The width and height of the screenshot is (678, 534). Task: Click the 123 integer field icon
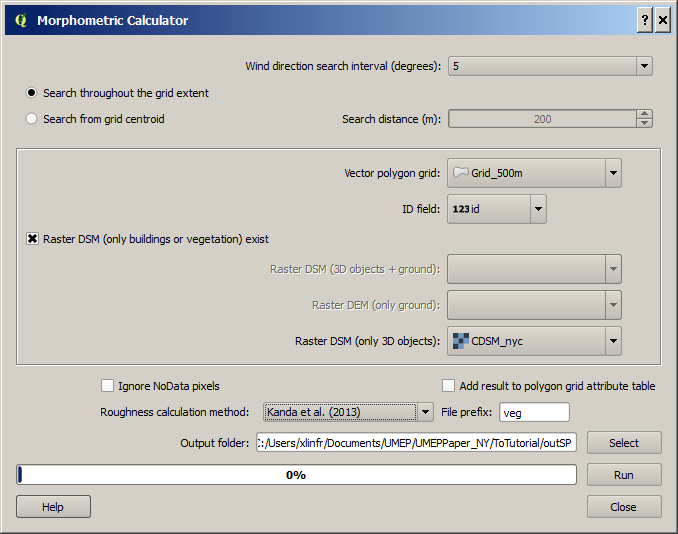coord(461,209)
